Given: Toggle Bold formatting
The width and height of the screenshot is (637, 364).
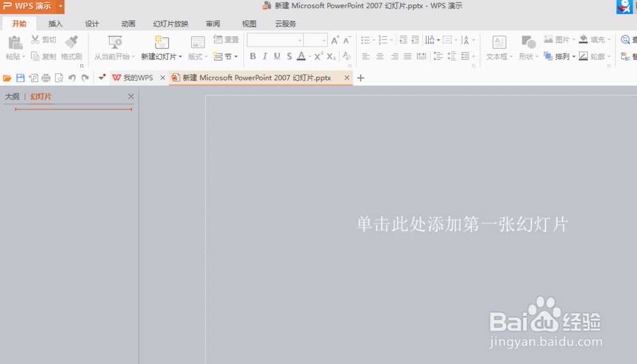Looking at the screenshot, I should coord(253,56).
